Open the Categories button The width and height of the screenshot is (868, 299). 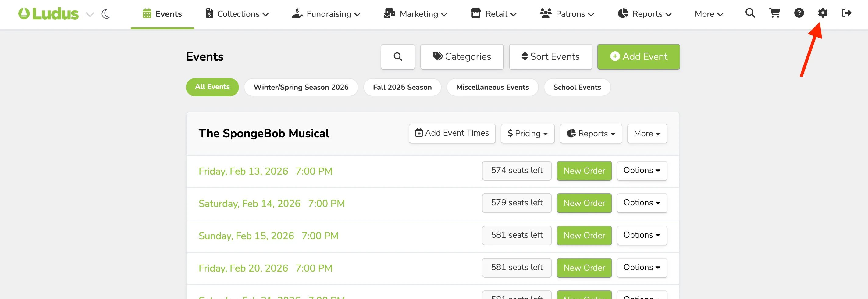462,57
